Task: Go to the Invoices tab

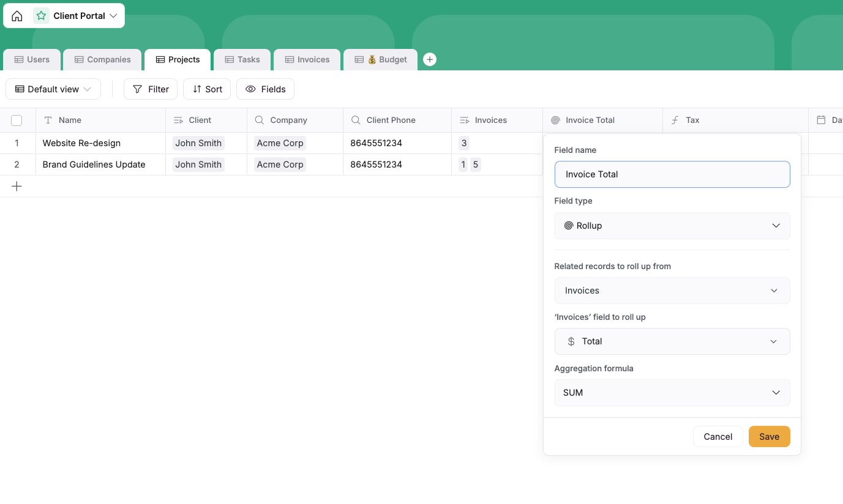Action: coord(307,59)
